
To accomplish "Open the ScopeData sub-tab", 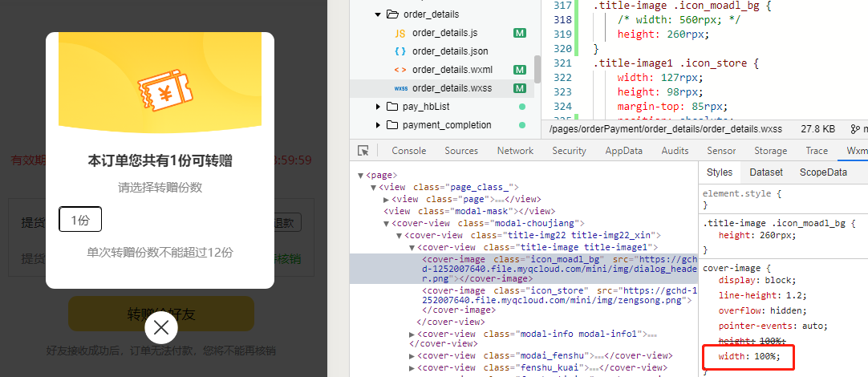I will pyautogui.click(x=823, y=172).
